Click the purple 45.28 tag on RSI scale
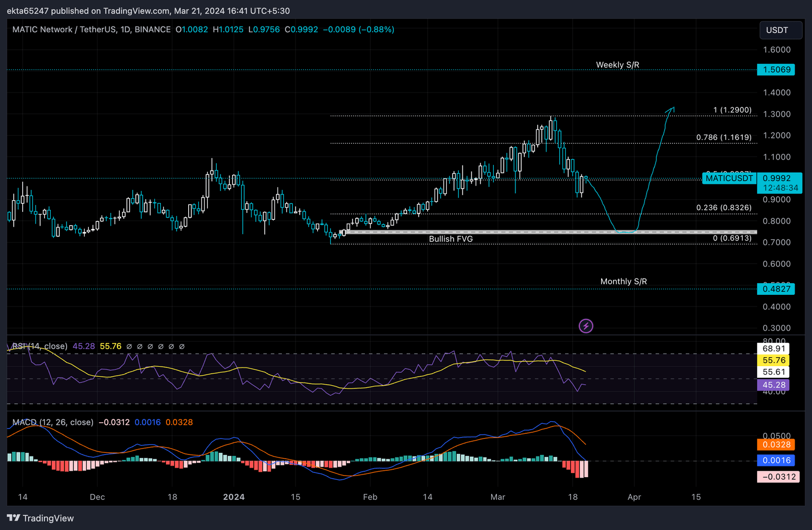Screen dimensions: 812x530 click(x=773, y=385)
